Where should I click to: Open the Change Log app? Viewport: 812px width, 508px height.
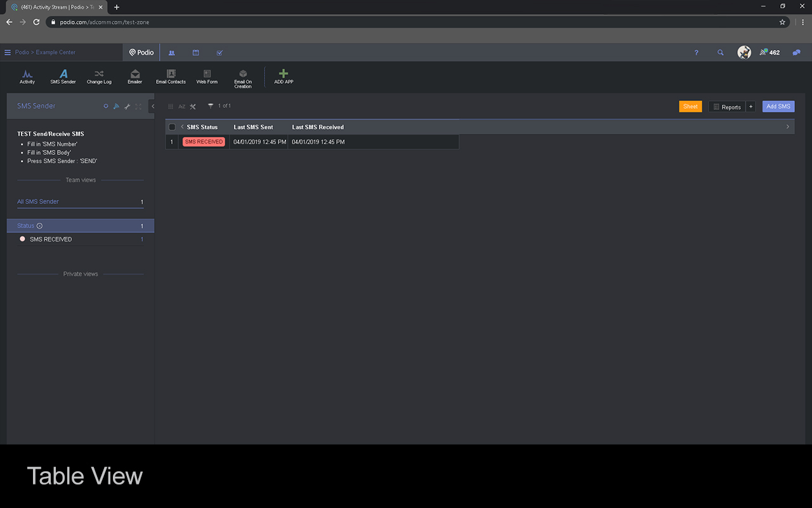coord(99,77)
